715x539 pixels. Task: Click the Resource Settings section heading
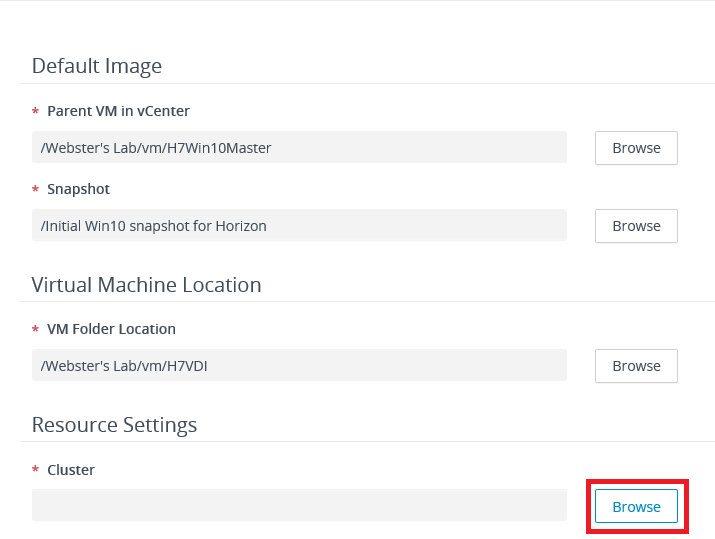(x=114, y=425)
